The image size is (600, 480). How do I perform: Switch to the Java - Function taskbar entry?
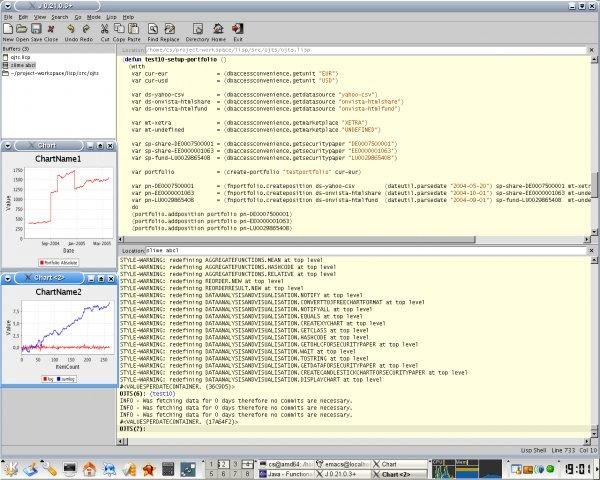pyautogui.click(x=286, y=474)
